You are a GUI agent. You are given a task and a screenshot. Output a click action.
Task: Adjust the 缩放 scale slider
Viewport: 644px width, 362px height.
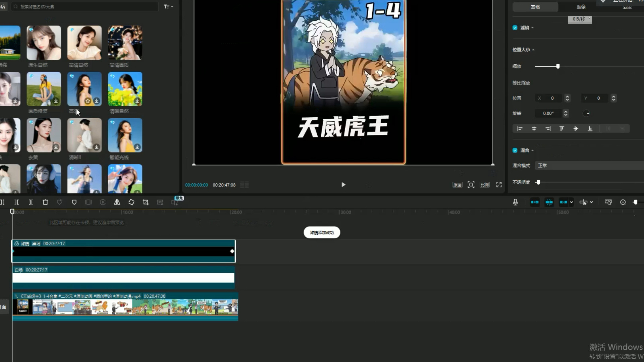558,66
